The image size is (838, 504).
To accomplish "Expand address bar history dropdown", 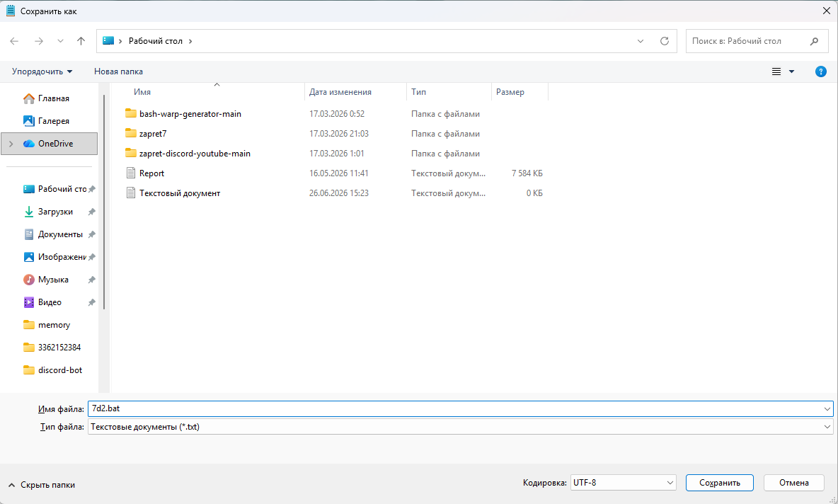I will [641, 41].
